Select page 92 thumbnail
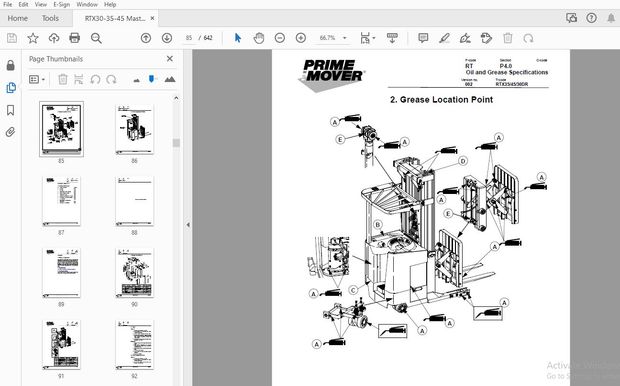The image size is (620, 386). [x=134, y=345]
